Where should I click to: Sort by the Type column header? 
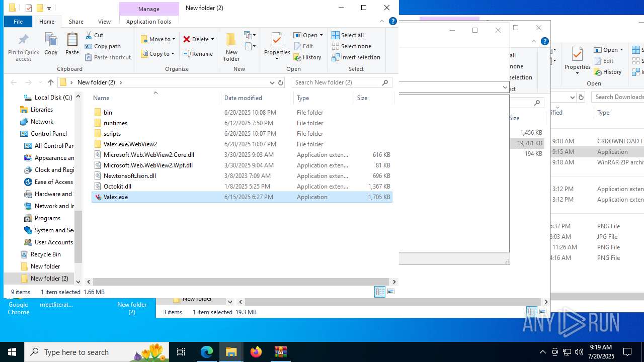[x=324, y=98]
